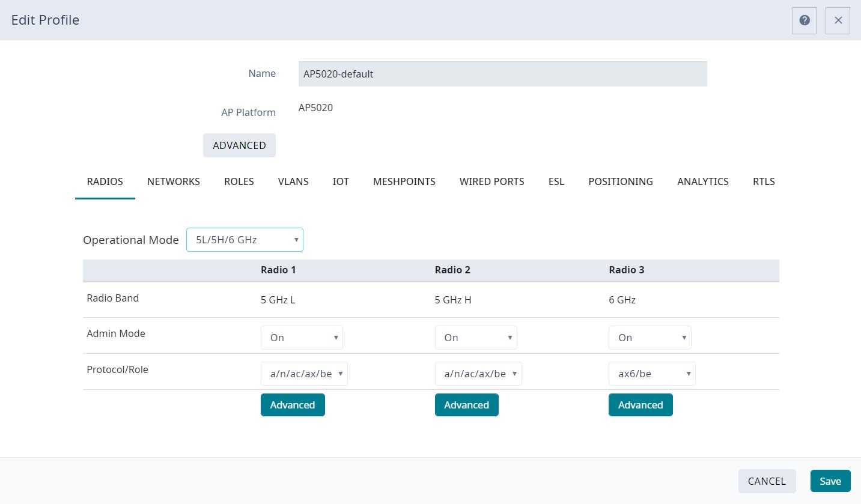Switch to the NETWORKS tab

click(x=173, y=181)
